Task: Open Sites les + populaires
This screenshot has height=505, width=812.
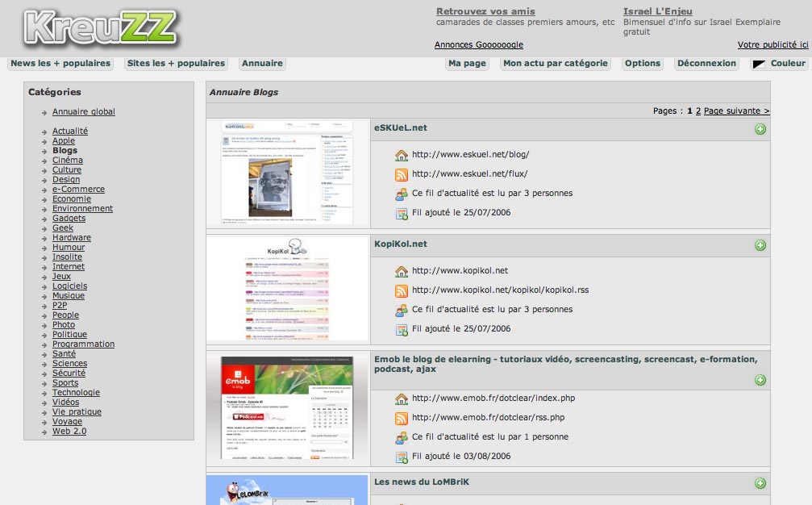Action: 176,63
